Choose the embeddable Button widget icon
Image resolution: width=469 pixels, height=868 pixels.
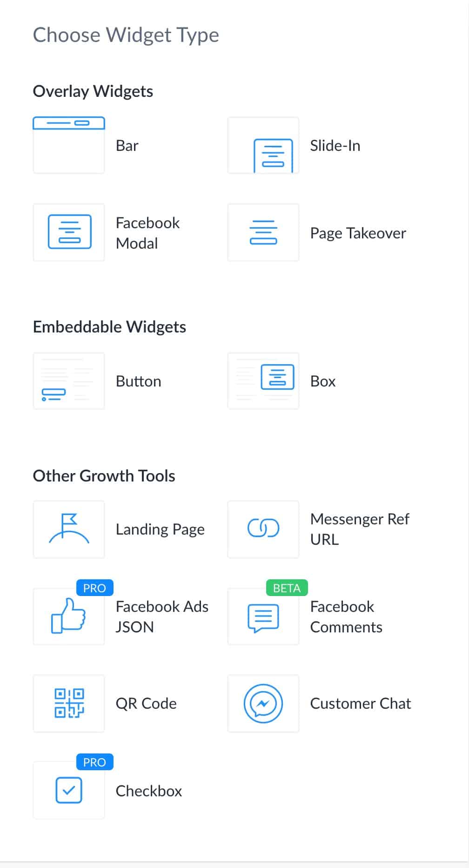coord(69,381)
